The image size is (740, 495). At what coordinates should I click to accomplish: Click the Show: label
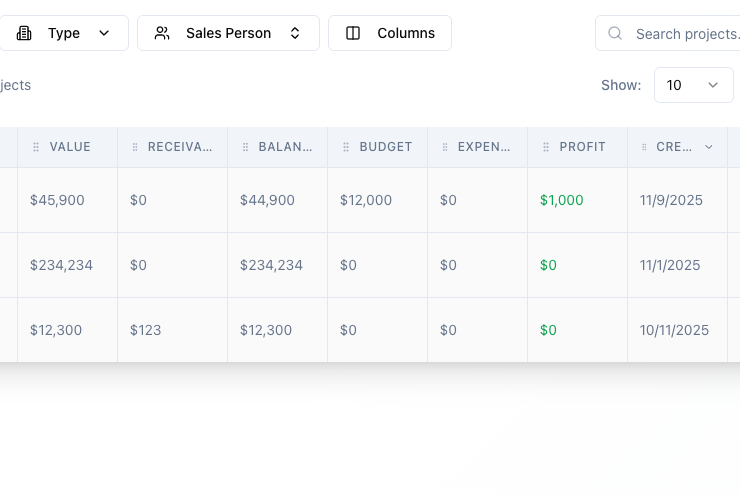tap(621, 85)
